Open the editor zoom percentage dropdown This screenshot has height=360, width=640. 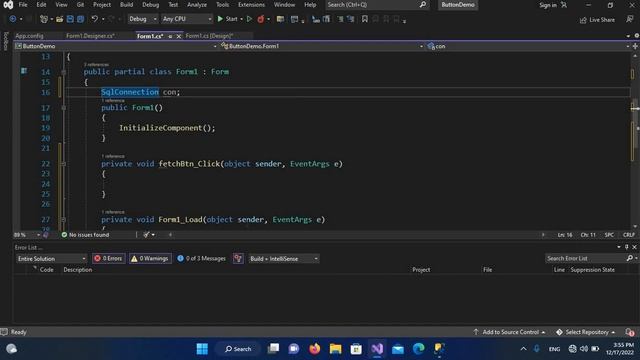click(27, 235)
